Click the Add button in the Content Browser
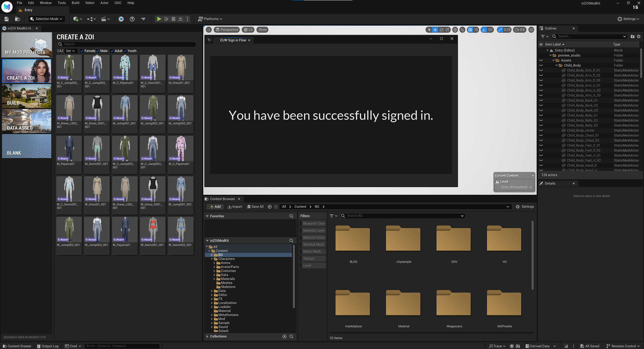This screenshot has height=349, width=644. tap(215, 207)
